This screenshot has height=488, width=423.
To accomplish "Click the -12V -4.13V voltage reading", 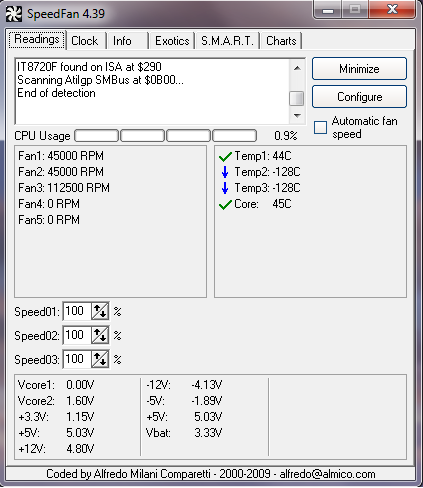I will (x=184, y=385).
